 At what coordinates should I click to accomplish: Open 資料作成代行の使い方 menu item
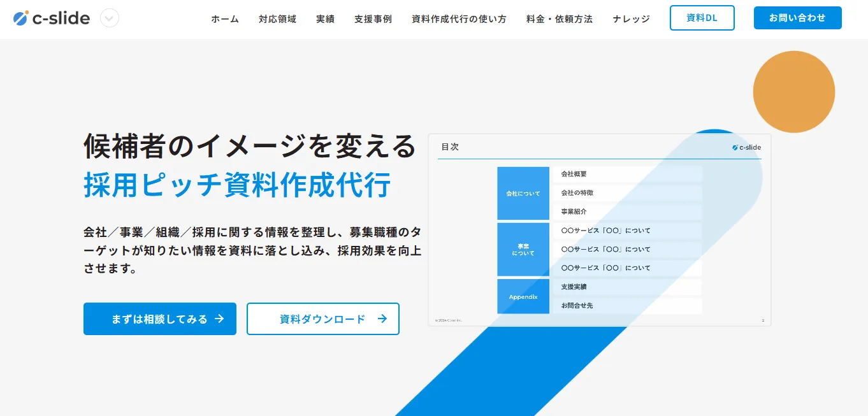[x=459, y=19]
